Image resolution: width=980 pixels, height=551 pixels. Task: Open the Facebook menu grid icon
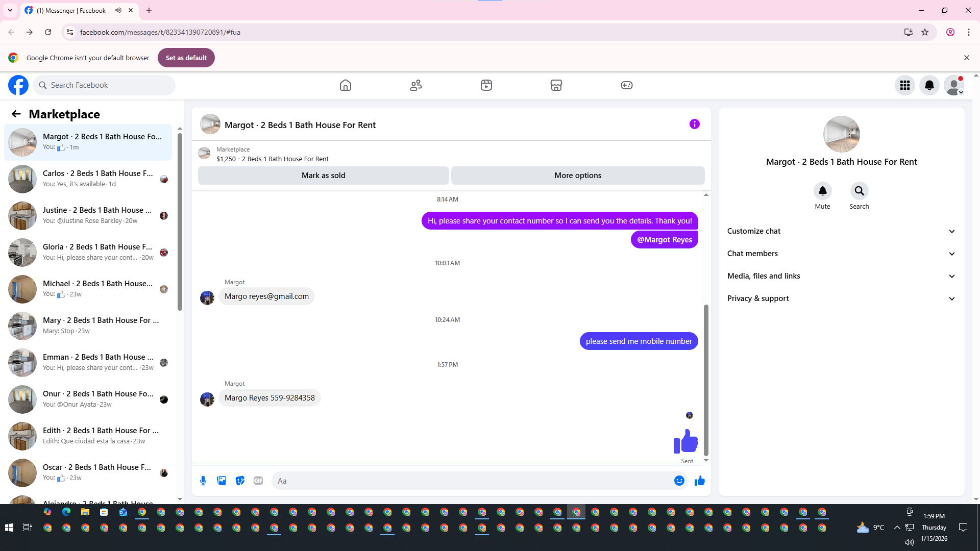(904, 85)
